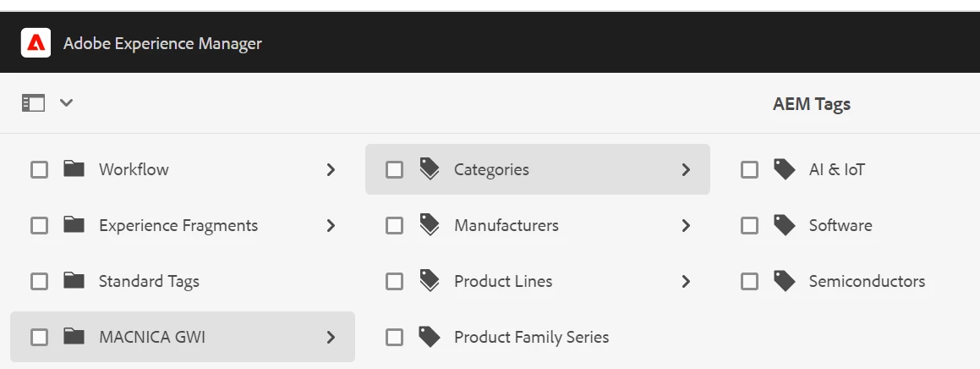Select the Software tag checkbox
Screen dimensions: 980x369
749,225
